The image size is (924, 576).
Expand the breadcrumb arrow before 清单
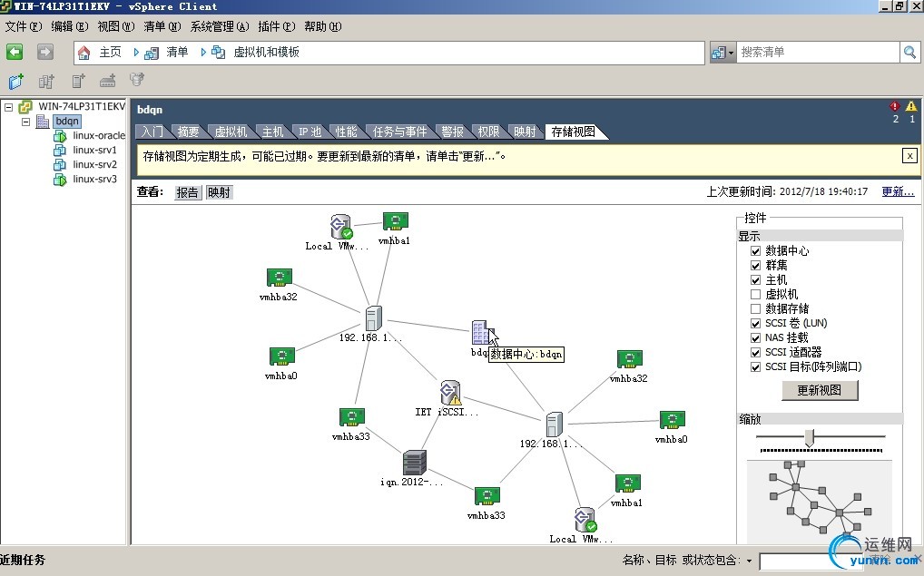pyautogui.click(x=136, y=53)
